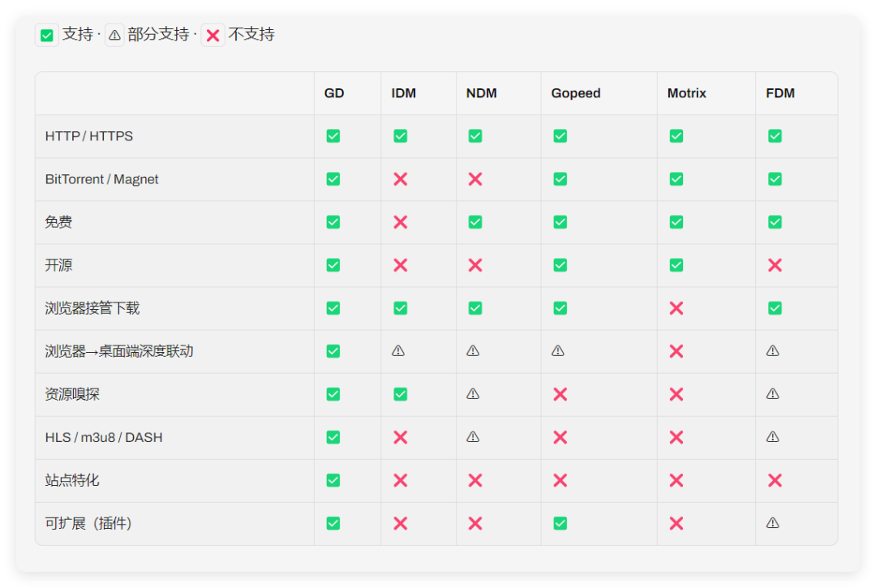Click the BitTorrent / Magnet row label
The image size is (876, 588).
coord(101,179)
